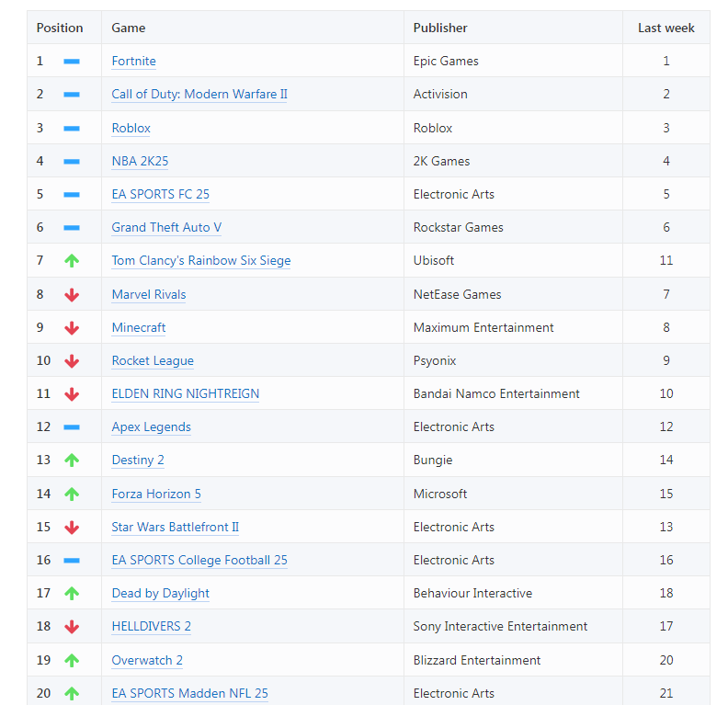Open the Star Wars Battlefront II link

pyautogui.click(x=175, y=528)
